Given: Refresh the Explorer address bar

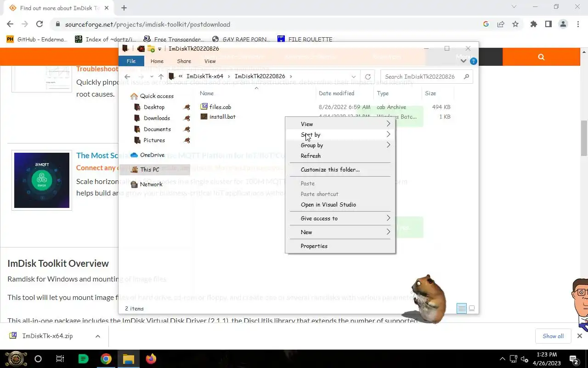Looking at the screenshot, I should (x=367, y=77).
